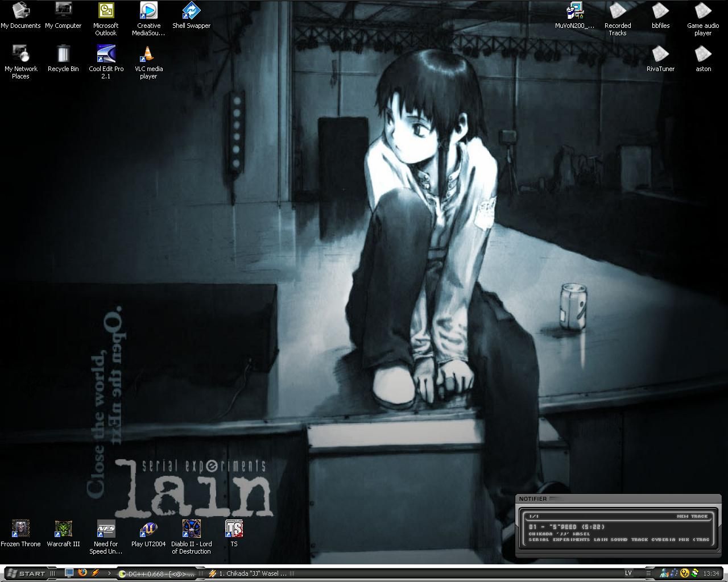Click the Start button on taskbar
The image size is (728, 582).
[x=26, y=573]
